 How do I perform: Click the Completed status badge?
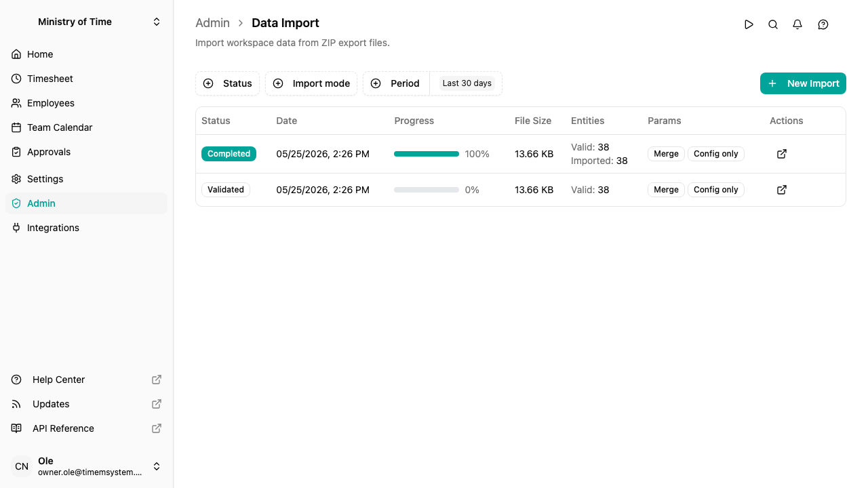(229, 154)
